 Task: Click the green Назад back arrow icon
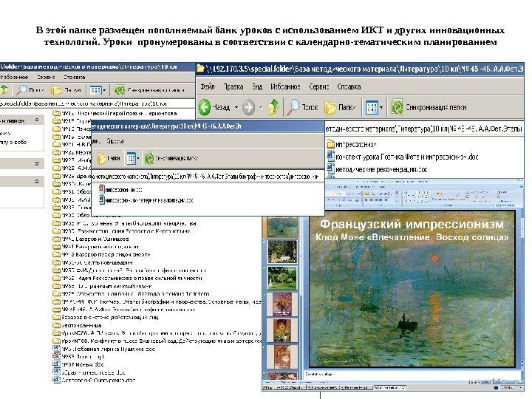click(x=205, y=107)
